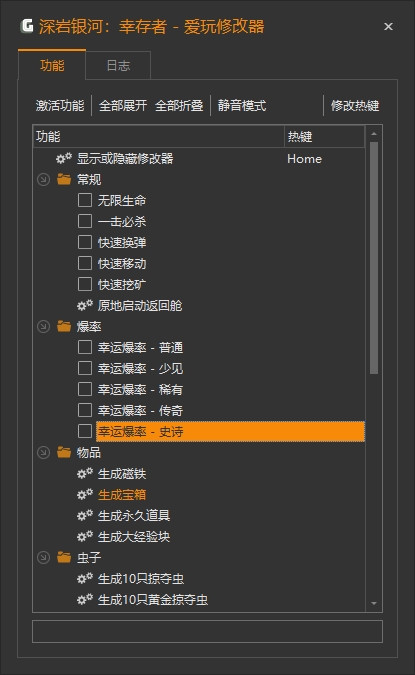Click the gear icon beside 显示或隐藏修改器
The image size is (415, 675).
[64, 158]
